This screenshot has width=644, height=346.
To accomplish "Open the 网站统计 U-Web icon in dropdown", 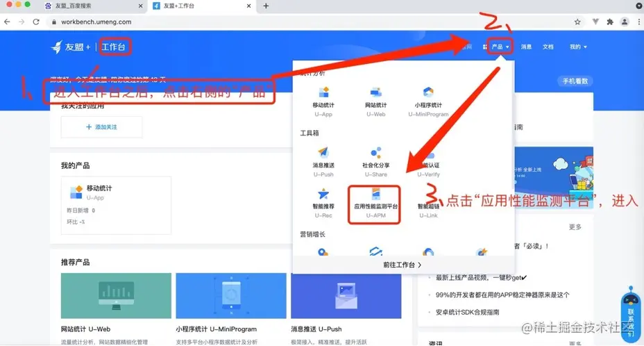I will 376,92.
